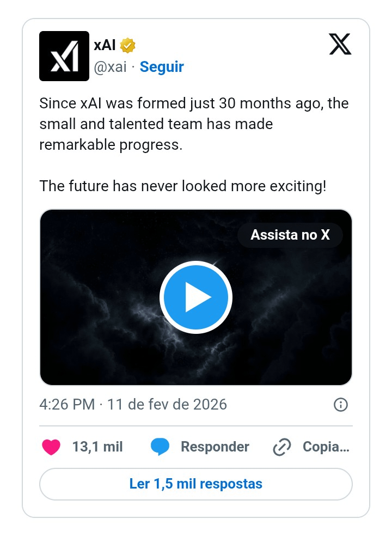
Task: Like the tweet with heart icon
Action: (x=51, y=447)
